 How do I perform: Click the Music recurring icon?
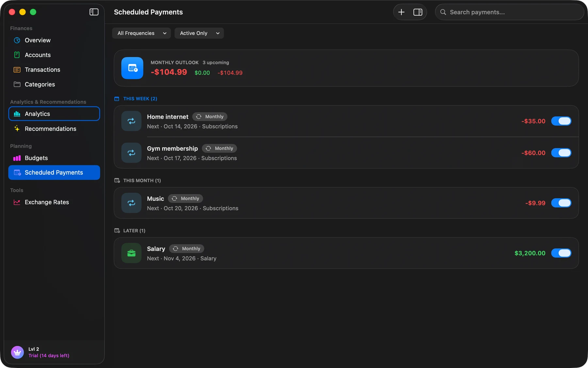pyautogui.click(x=131, y=203)
